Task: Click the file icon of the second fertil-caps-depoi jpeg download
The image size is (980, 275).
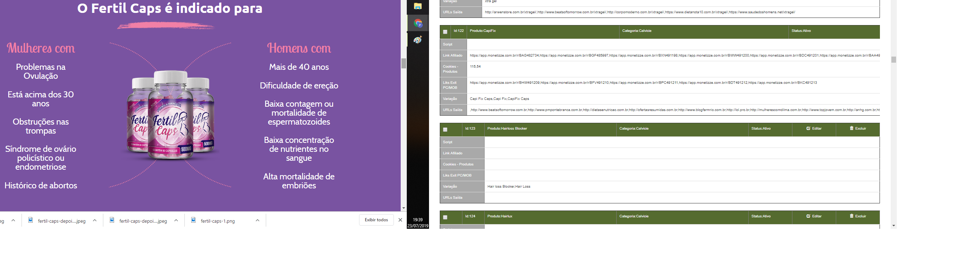Action: click(x=112, y=220)
